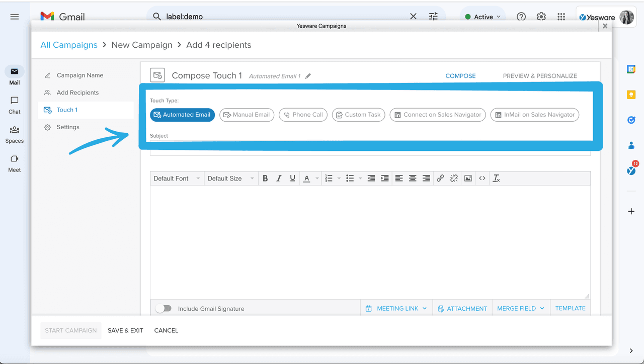Select Connect on Sales Navigator touch type
Image resolution: width=644 pixels, height=364 pixels.
click(438, 115)
